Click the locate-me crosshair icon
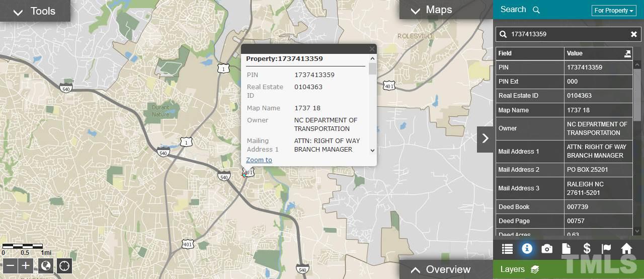This screenshot has width=644, height=279. point(64,265)
